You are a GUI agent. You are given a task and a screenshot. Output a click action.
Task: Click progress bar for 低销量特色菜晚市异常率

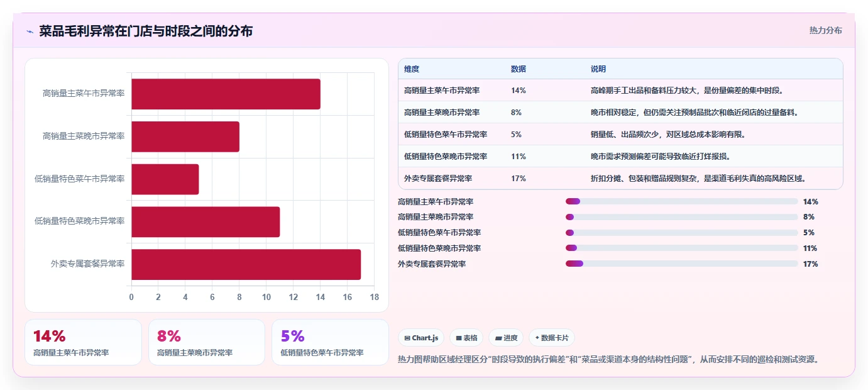[681, 248]
